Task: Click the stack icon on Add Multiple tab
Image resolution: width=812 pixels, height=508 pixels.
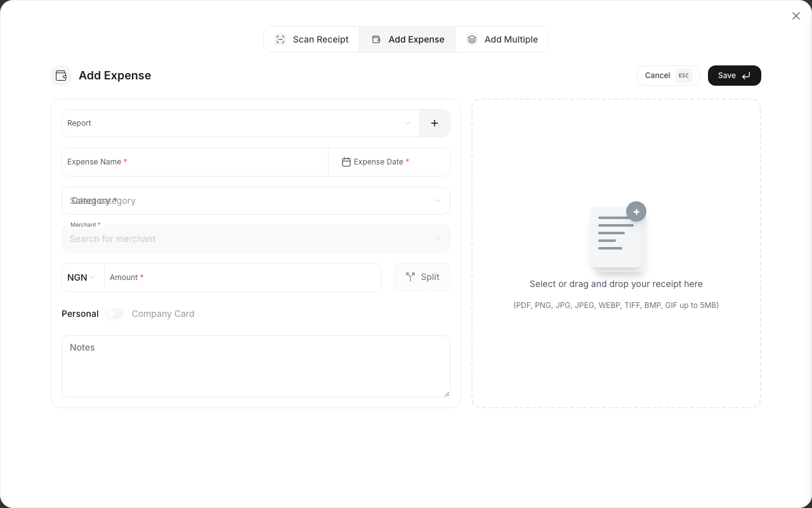Action: [472, 39]
